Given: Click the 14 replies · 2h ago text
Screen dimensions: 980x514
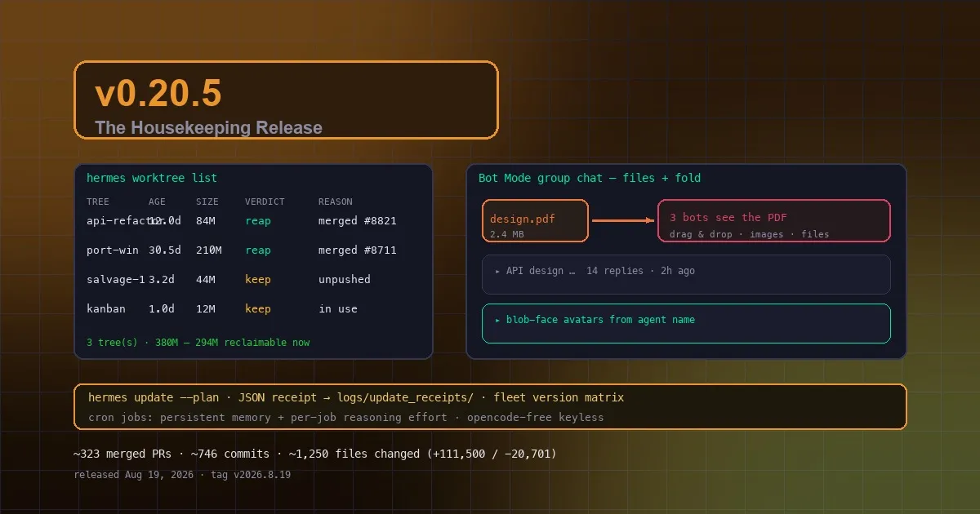Looking at the screenshot, I should [641, 271].
